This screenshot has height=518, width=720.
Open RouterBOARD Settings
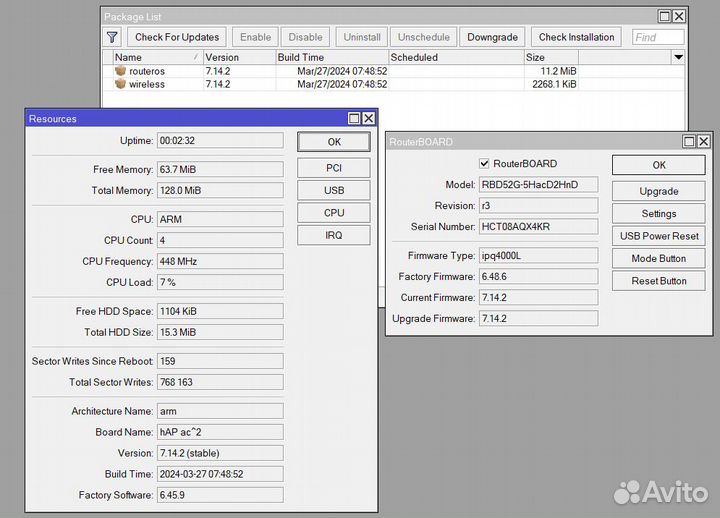pyautogui.click(x=659, y=214)
